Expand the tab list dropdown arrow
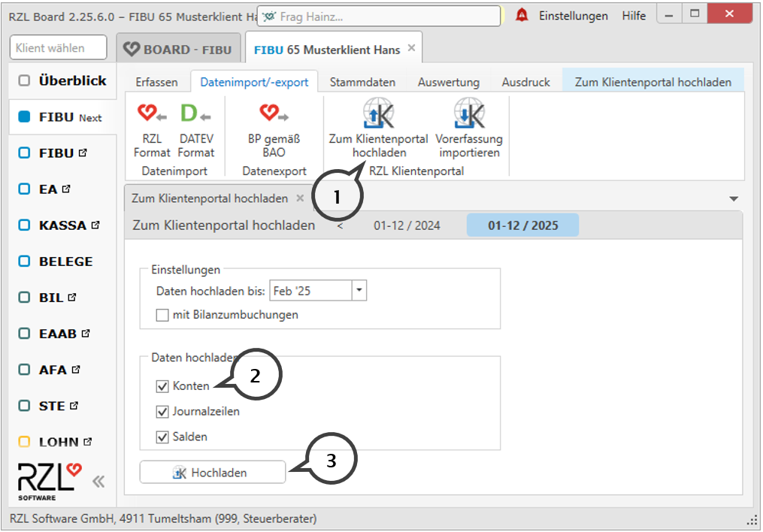Image resolution: width=763 pixels, height=532 pixels. (734, 199)
